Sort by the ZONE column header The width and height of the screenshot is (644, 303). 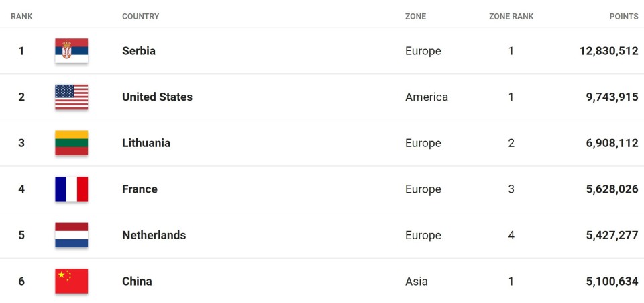(416, 17)
